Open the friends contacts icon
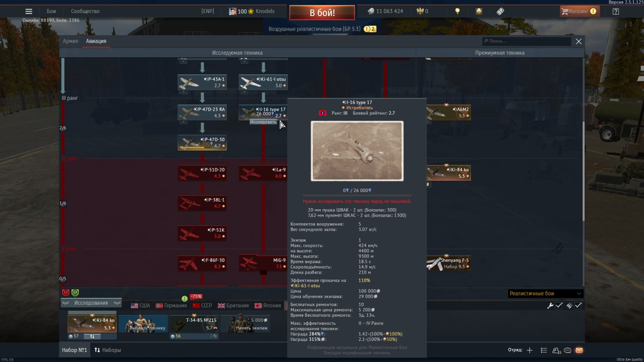This screenshot has height=362, width=644. [556, 350]
